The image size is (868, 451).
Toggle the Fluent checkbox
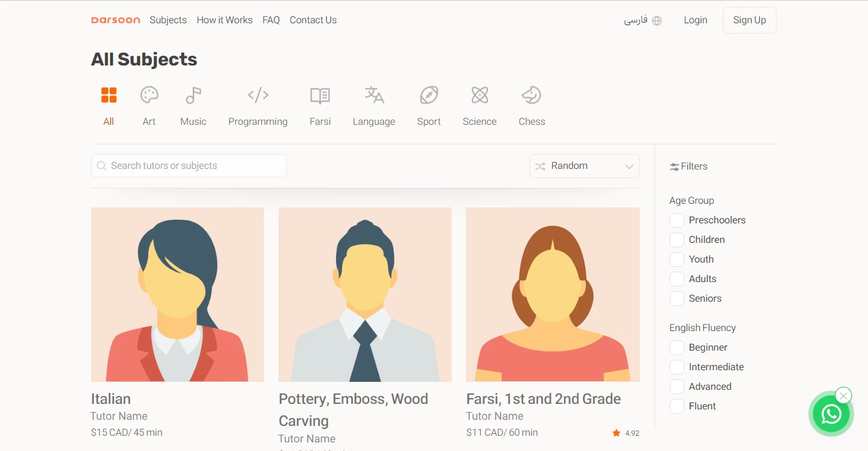coord(676,406)
